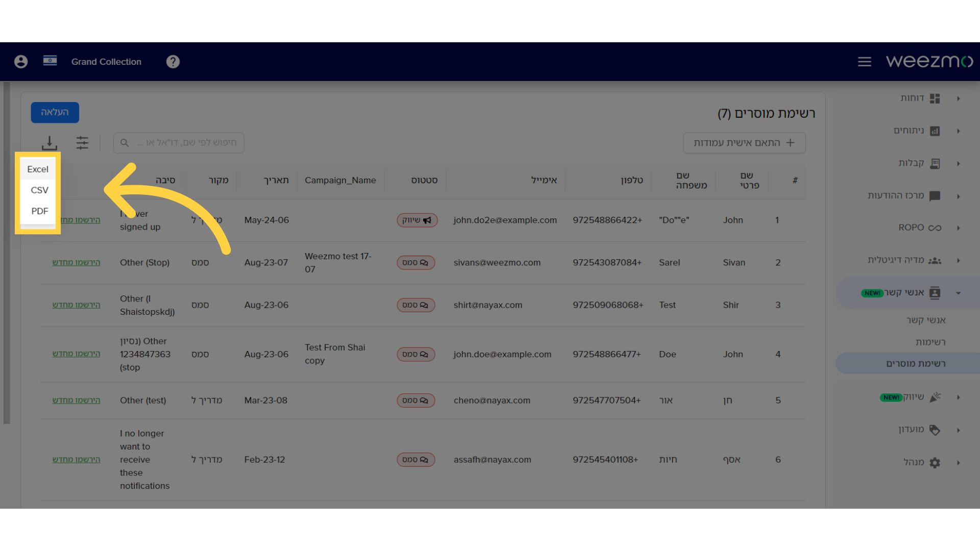
Task: Click the אימייל column header
Action: click(544, 181)
